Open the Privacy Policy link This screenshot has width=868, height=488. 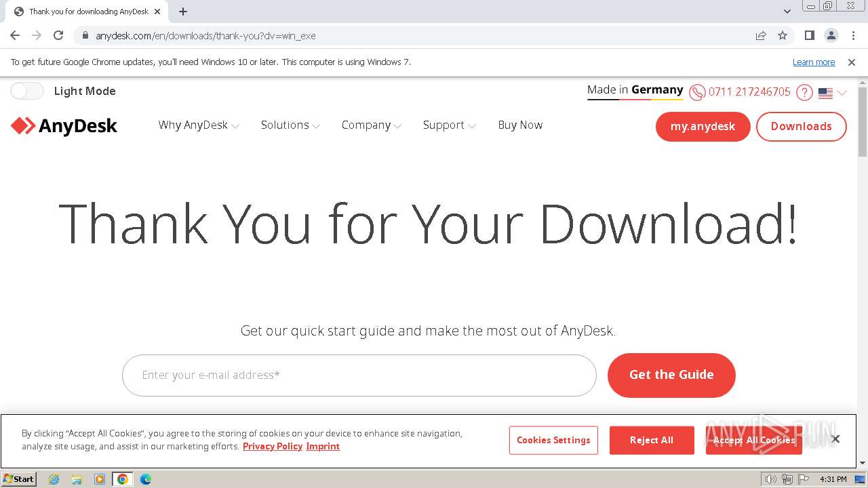(x=273, y=446)
